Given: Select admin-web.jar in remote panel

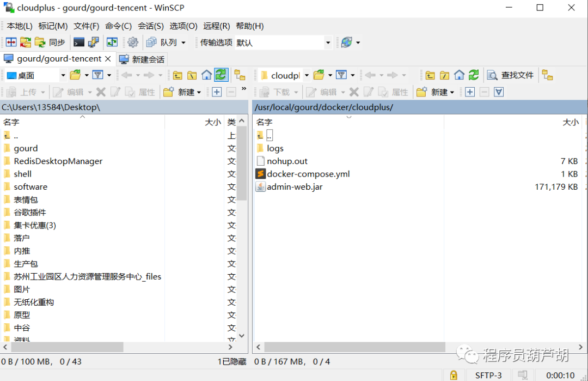Looking at the screenshot, I should pyautogui.click(x=295, y=186).
